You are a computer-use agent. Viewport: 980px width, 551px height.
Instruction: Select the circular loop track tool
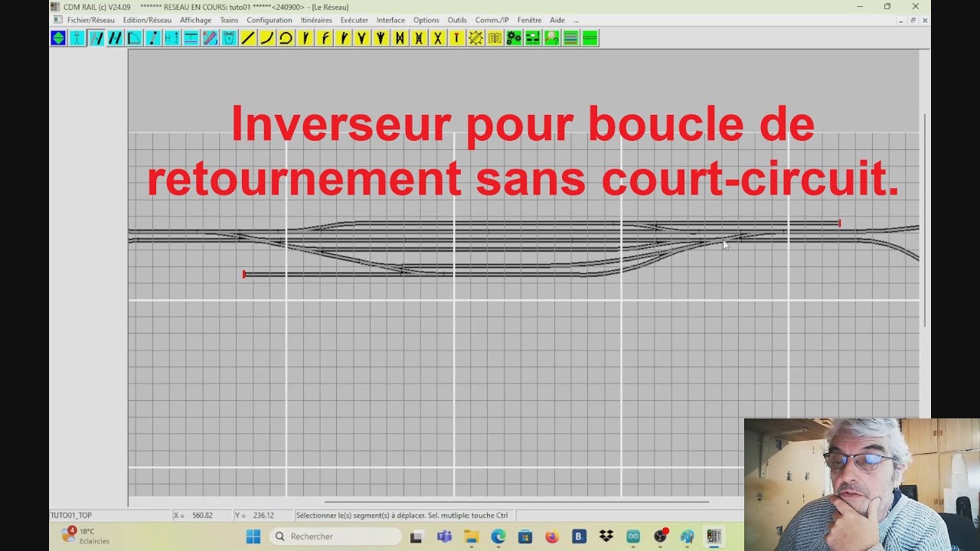(286, 38)
